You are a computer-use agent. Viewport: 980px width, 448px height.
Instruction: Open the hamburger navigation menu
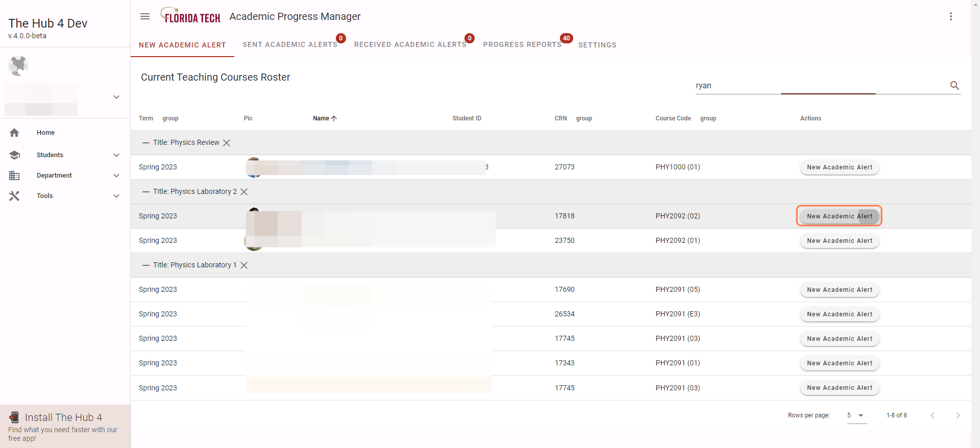pos(145,16)
